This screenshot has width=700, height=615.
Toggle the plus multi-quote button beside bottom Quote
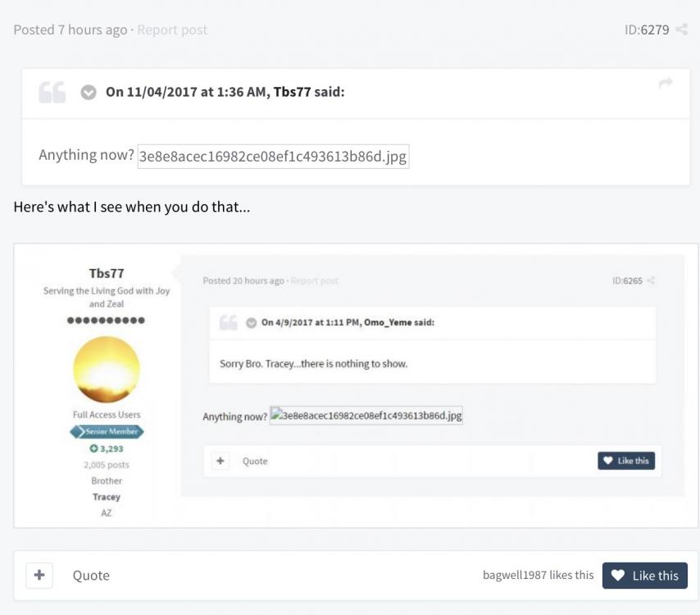pos(39,576)
